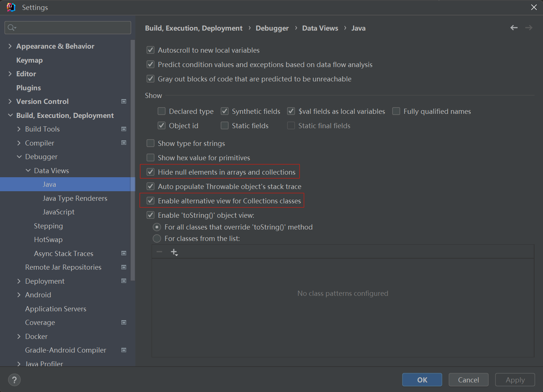This screenshot has width=543, height=392.
Task: Toggle Hide null elements in arrays and collections
Action: coord(151,172)
